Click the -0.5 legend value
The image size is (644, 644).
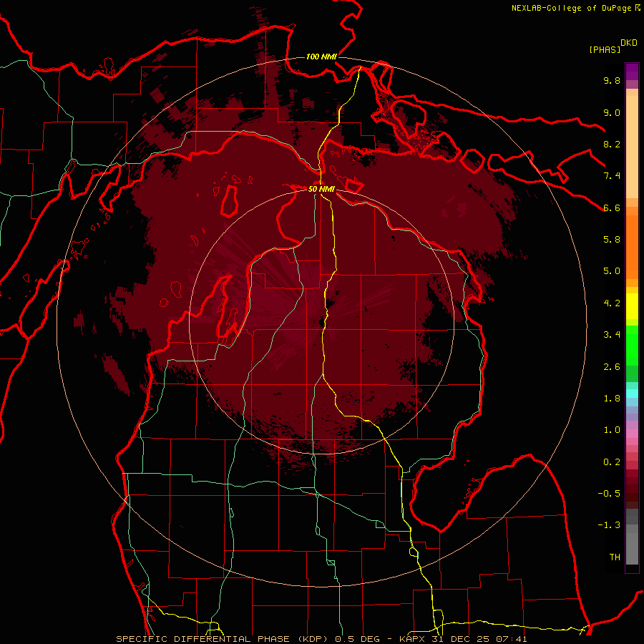[x=609, y=493]
